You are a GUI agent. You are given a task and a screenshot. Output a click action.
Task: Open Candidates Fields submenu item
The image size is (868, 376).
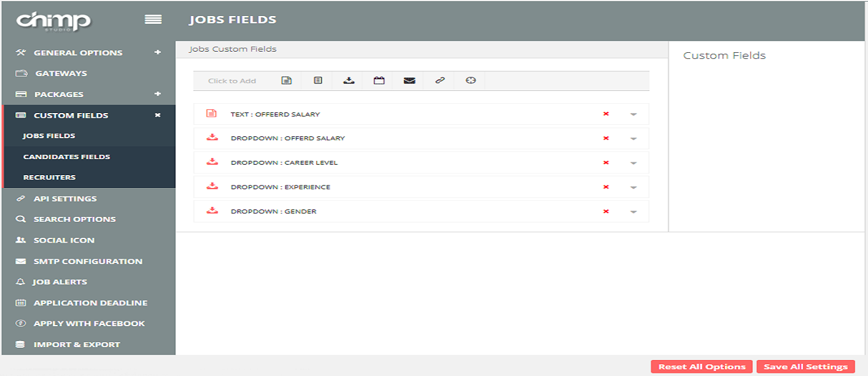pos(66,157)
